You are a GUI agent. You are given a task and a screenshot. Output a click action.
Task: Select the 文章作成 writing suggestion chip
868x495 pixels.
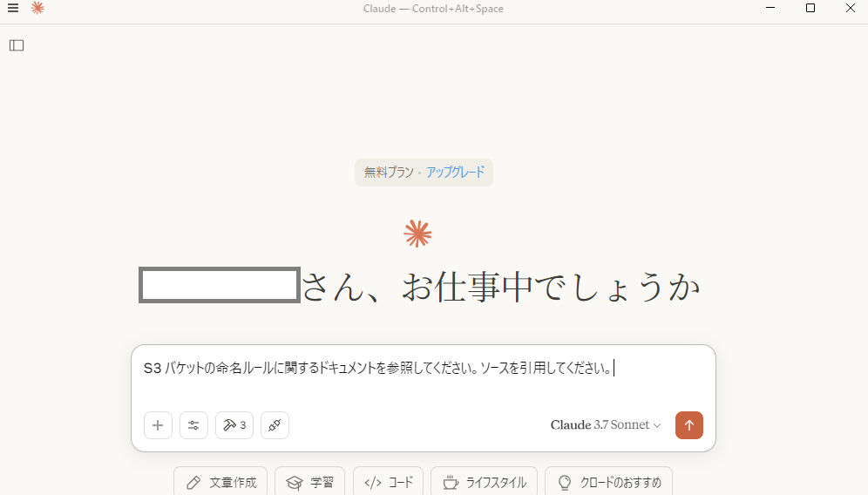(220, 482)
